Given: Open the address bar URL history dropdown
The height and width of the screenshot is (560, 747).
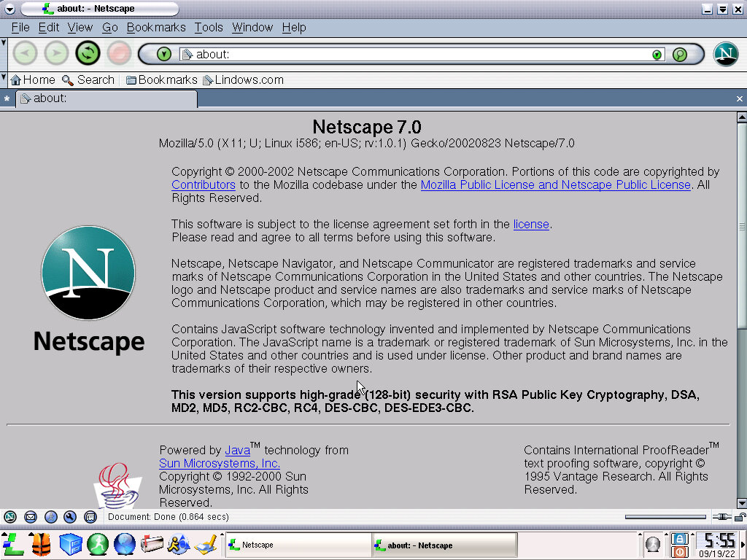Looking at the screenshot, I should tap(657, 55).
